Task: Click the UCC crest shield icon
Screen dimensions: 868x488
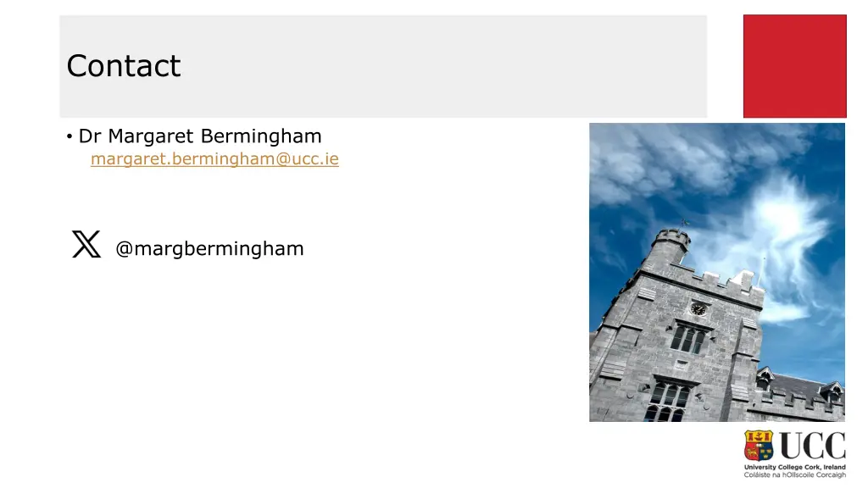Action: (x=759, y=446)
